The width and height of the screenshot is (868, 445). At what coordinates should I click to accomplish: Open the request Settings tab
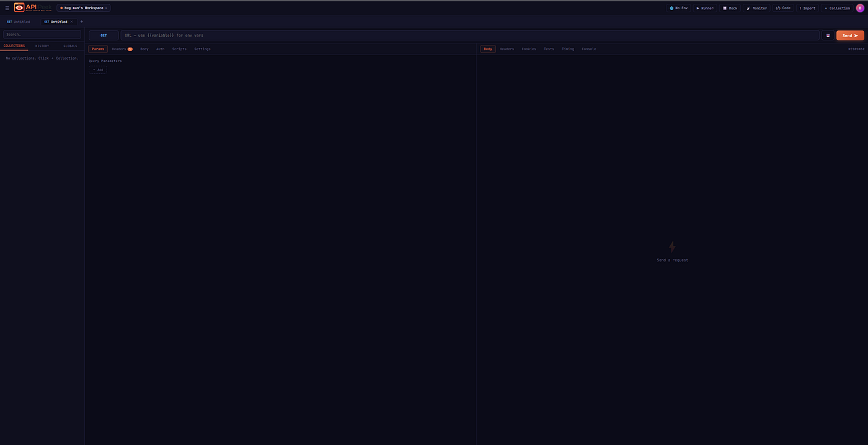pos(202,49)
